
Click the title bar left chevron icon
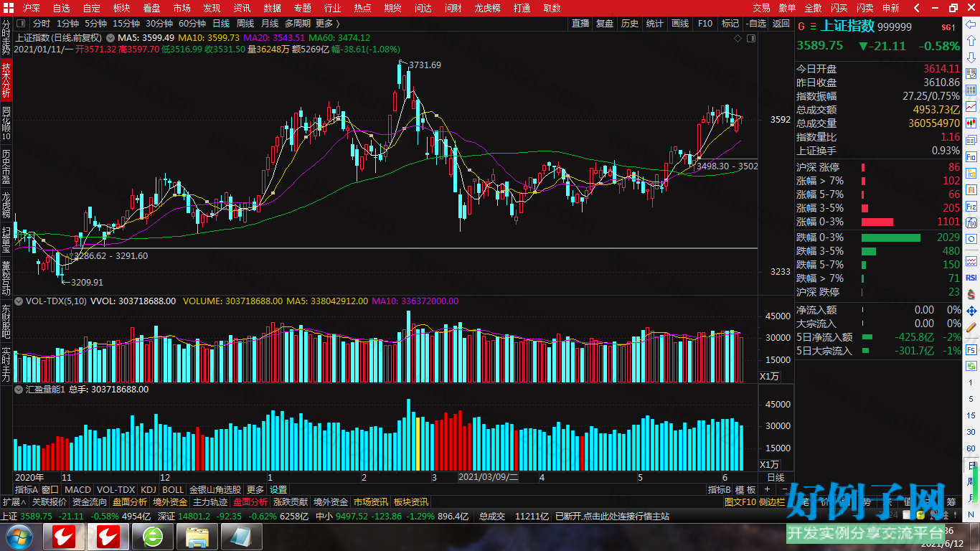click(x=918, y=8)
